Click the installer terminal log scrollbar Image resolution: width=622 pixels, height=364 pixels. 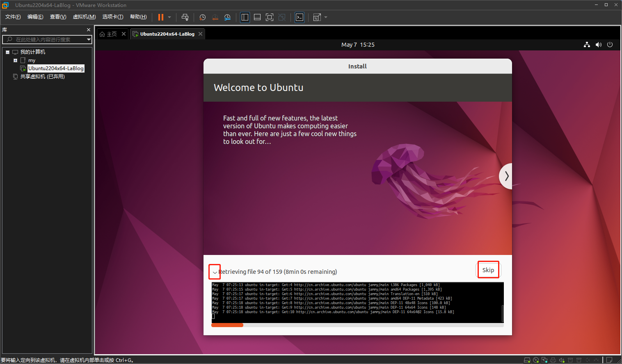(502, 314)
